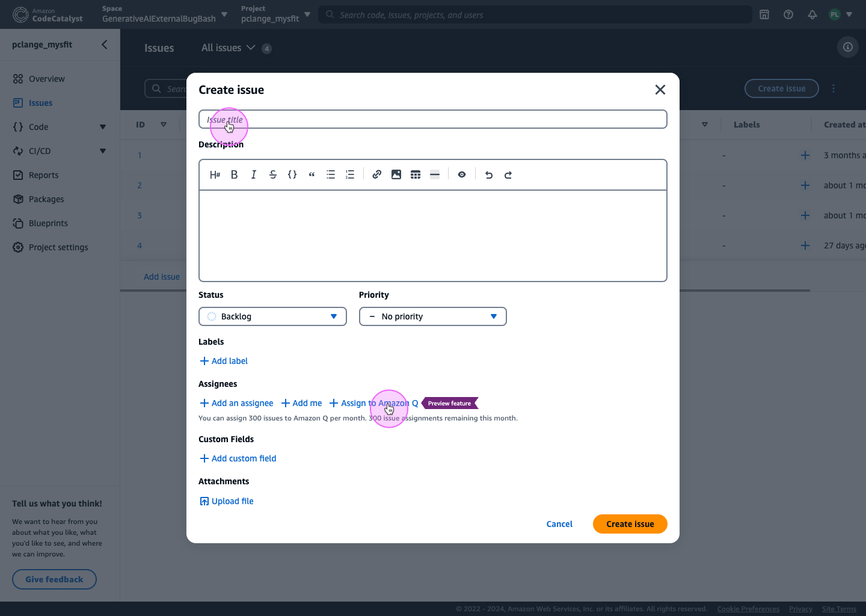Apply strikethrough in description editor
866x616 pixels.
point(273,174)
